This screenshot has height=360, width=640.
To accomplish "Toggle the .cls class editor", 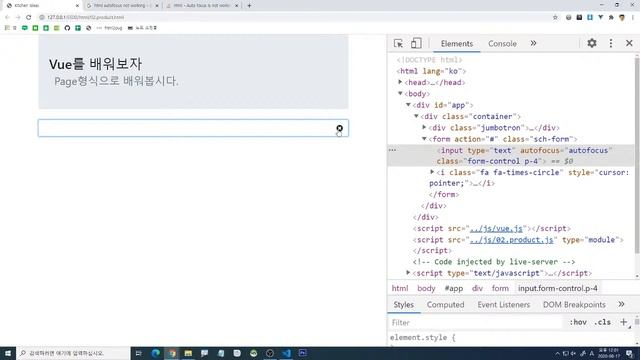I will point(602,322).
